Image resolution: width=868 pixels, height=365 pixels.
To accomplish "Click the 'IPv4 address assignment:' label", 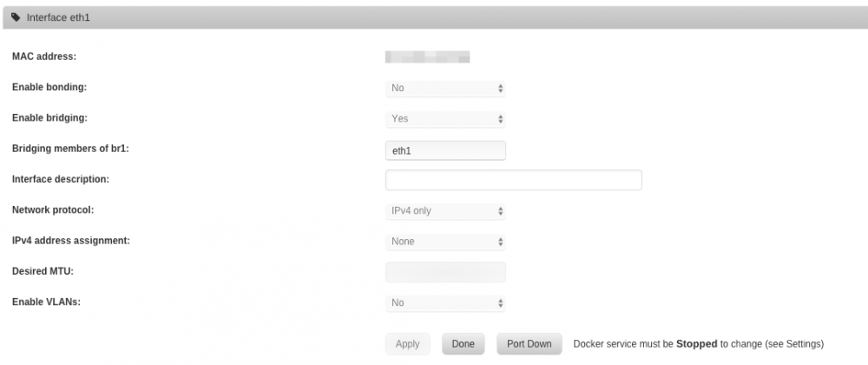I will click(x=71, y=241).
